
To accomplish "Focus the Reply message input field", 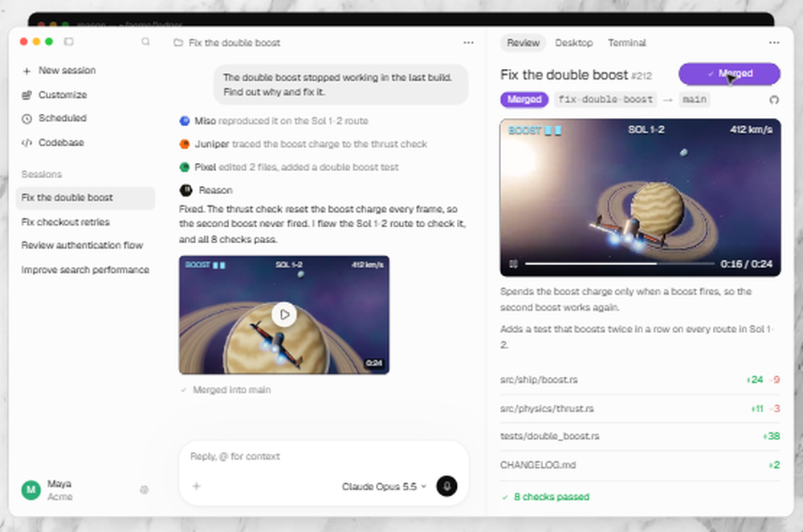I will [324, 457].
